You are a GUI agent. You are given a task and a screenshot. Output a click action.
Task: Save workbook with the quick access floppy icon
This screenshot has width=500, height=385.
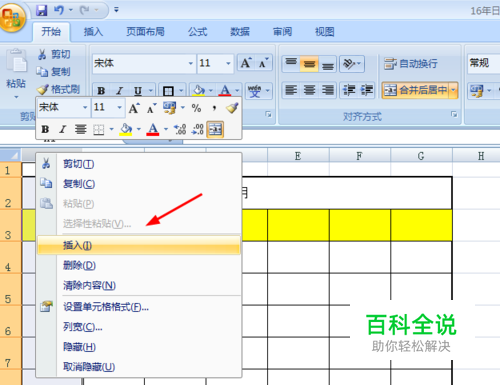click(42, 10)
